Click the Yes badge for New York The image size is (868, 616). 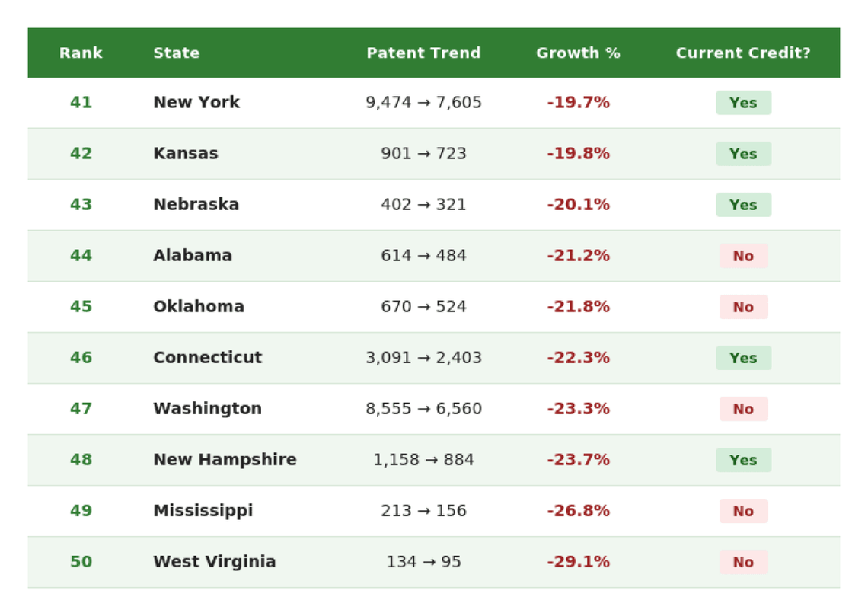(743, 103)
